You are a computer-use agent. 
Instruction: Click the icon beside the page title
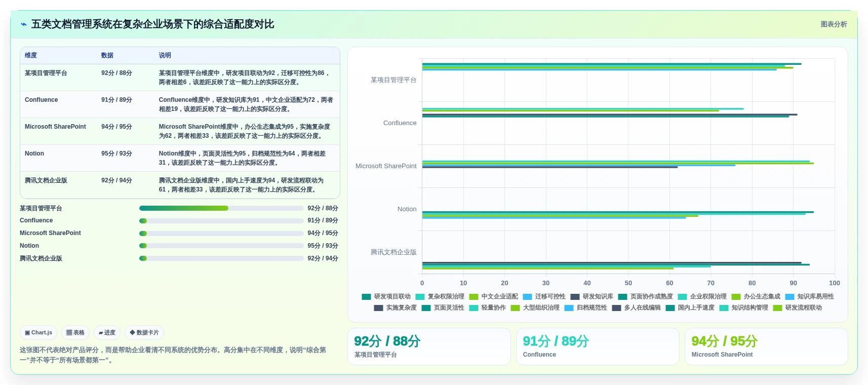click(24, 24)
